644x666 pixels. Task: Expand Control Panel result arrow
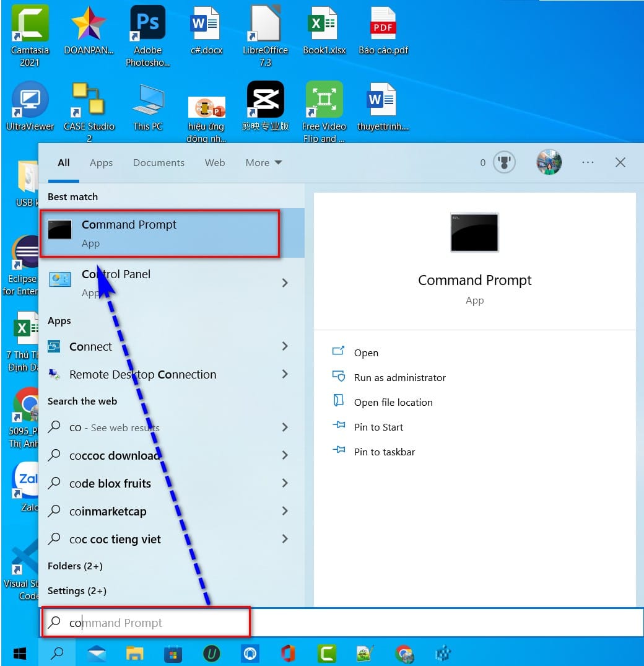(285, 283)
